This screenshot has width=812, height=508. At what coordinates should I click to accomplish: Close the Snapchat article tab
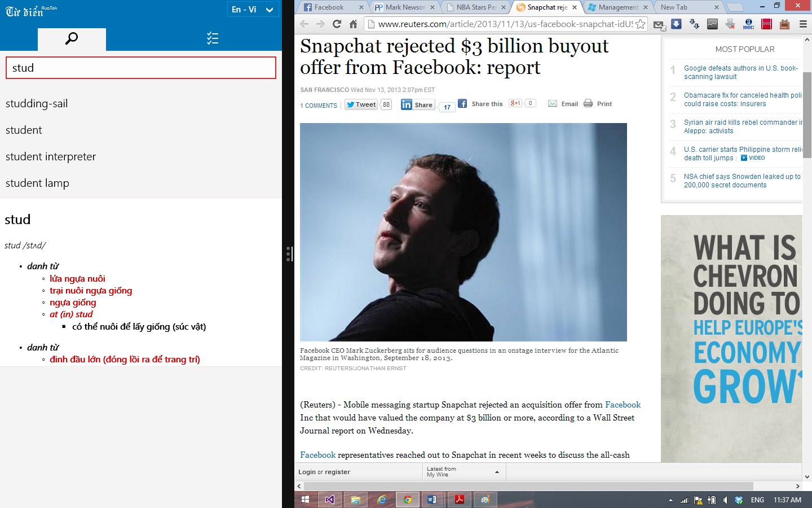(575, 7)
